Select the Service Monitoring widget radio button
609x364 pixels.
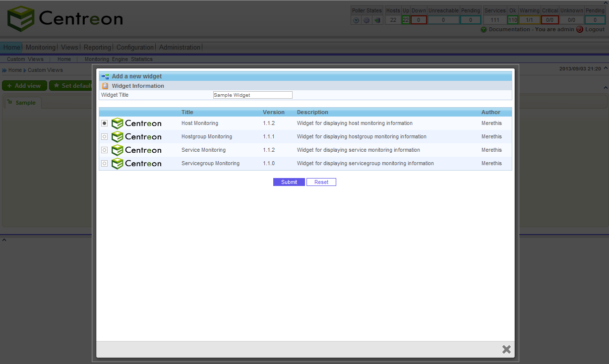click(x=104, y=150)
